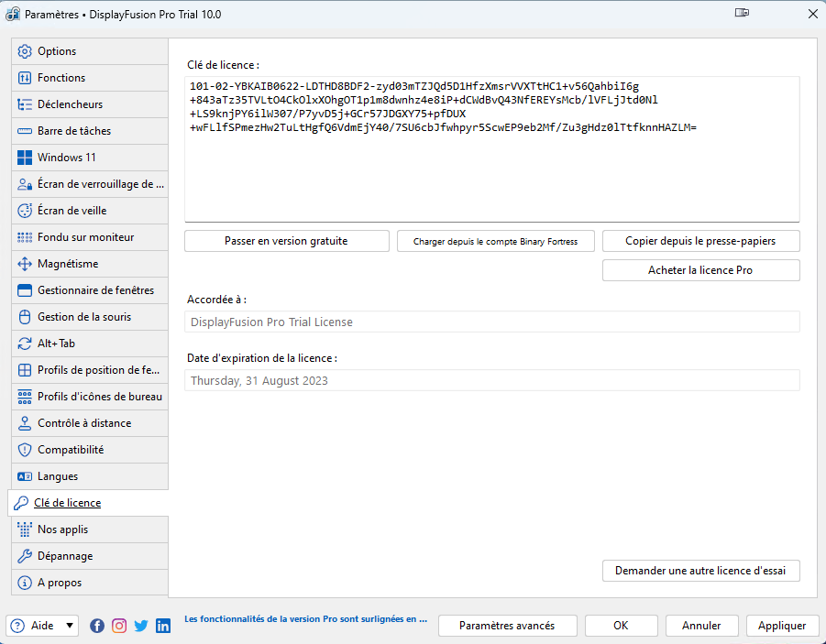
Task: Open the Instagram social icon
Action: coord(119,626)
